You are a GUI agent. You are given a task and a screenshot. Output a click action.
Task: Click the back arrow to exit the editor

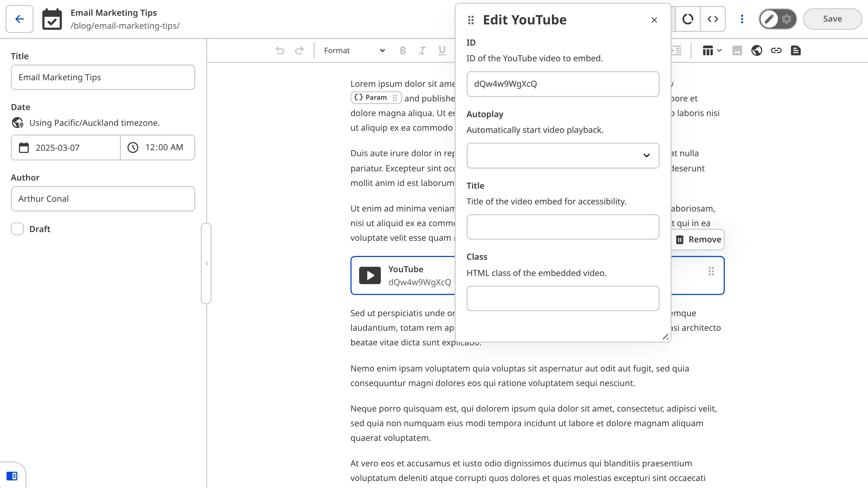[x=19, y=19]
